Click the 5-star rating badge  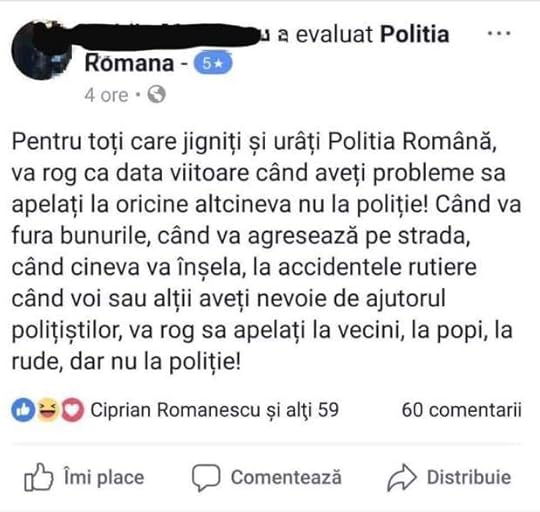(213, 64)
